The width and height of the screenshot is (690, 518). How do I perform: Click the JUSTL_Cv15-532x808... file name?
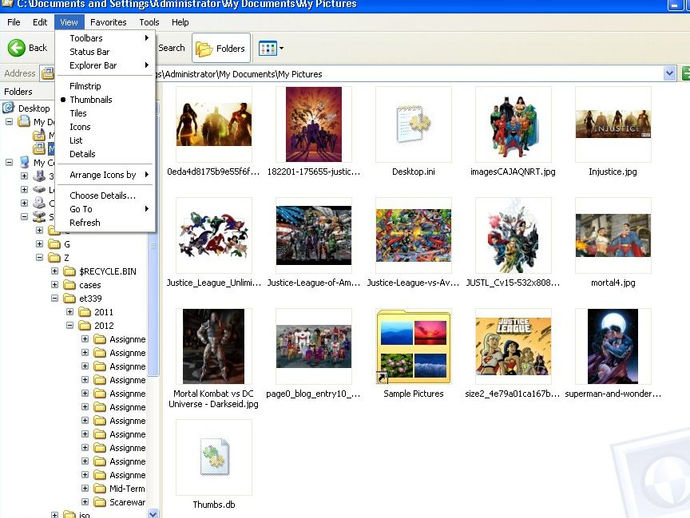pyautogui.click(x=513, y=283)
